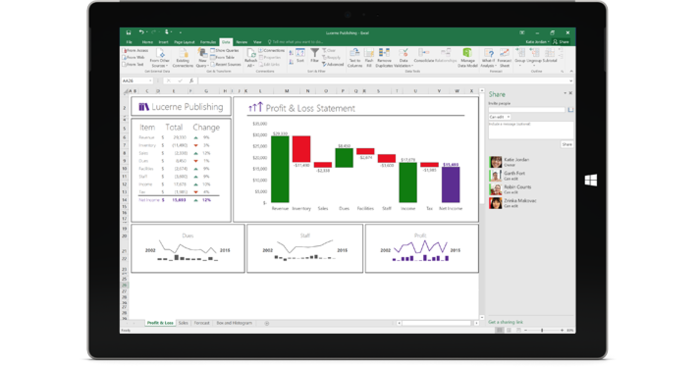Open the Forecast worksheet tab
Screen dimensions: 700x367
(202, 323)
